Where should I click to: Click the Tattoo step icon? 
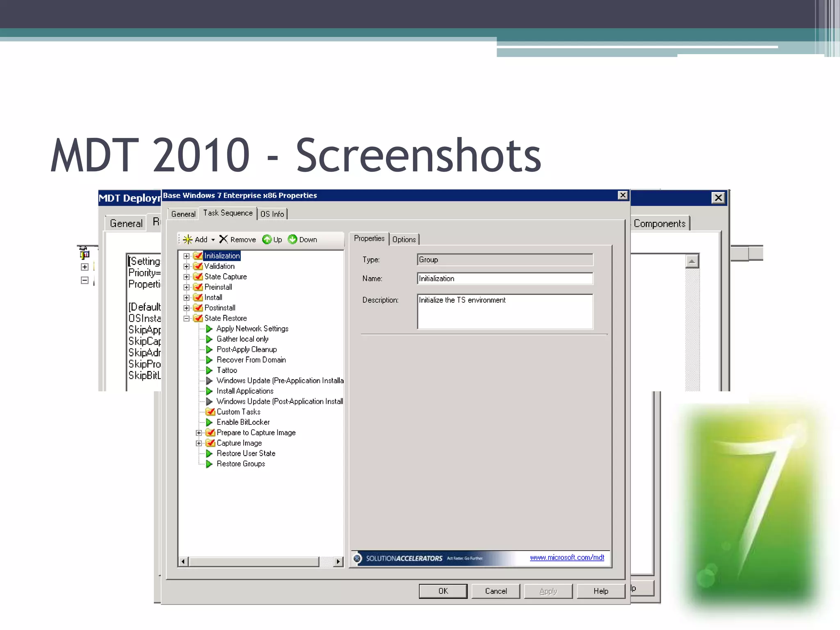tap(209, 370)
